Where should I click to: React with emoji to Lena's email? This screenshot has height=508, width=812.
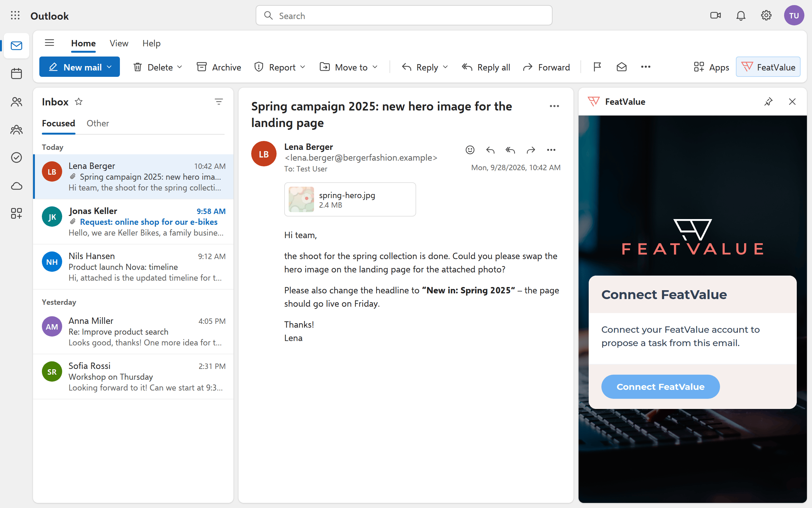pos(470,150)
